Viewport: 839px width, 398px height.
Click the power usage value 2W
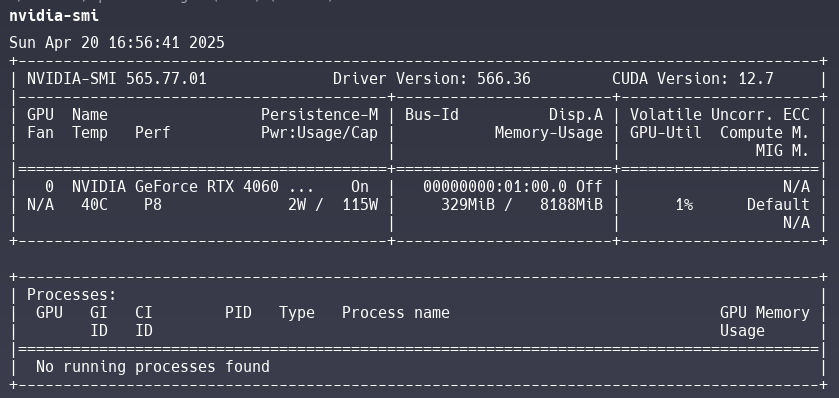tap(297, 205)
